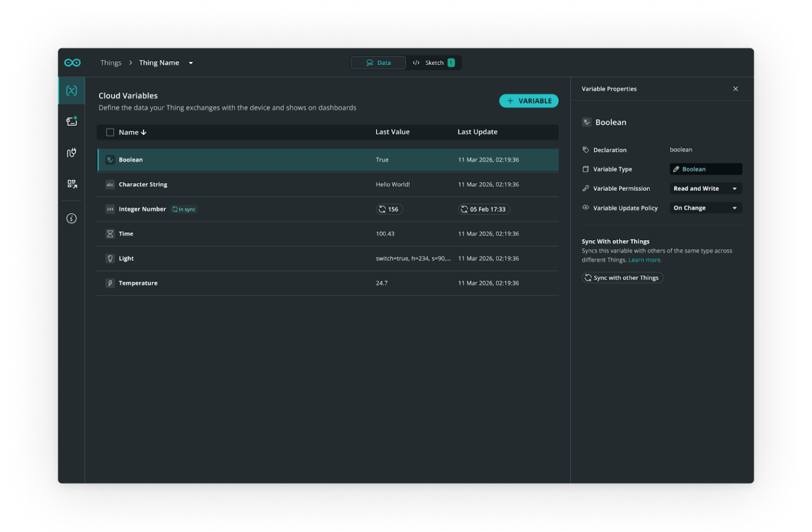Click the Boolean icon in Variable Properties header

pos(587,122)
